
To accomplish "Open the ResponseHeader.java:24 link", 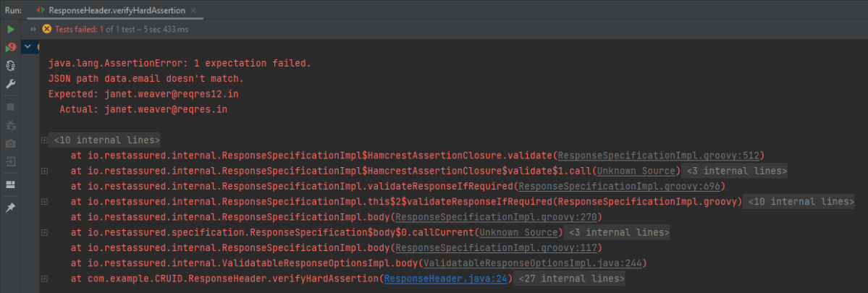I will click(x=447, y=279).
